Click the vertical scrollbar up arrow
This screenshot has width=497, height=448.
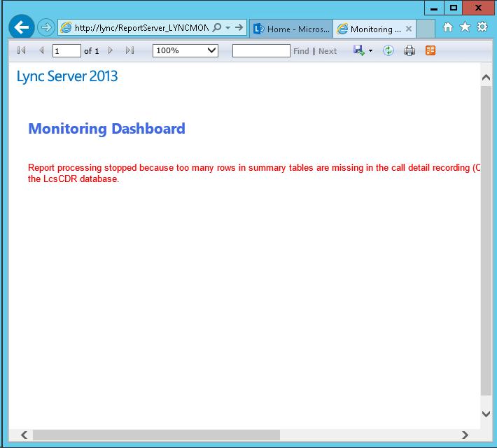tap(486, 78)
